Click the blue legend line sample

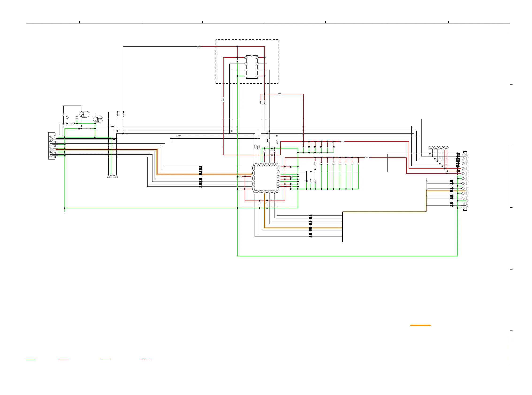pyautogui.click(x=105, y=360)
